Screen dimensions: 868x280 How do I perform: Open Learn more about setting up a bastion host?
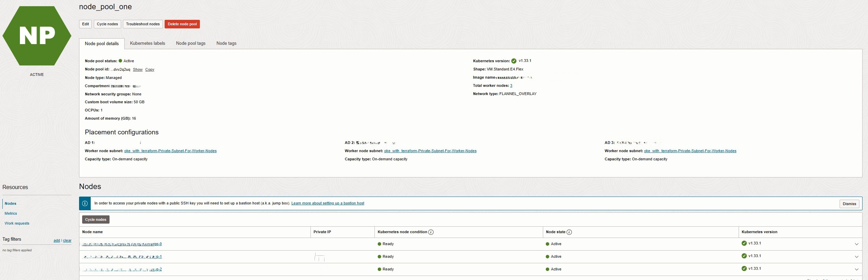(328, 203)
